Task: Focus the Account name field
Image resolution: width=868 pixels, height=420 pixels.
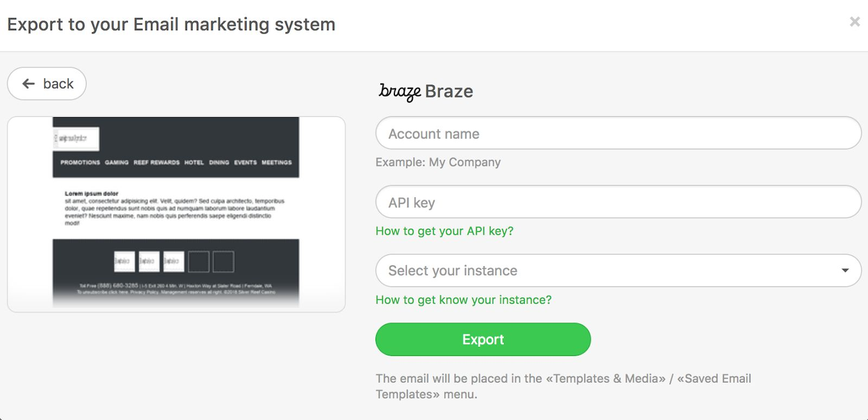Action: point(618,133)
